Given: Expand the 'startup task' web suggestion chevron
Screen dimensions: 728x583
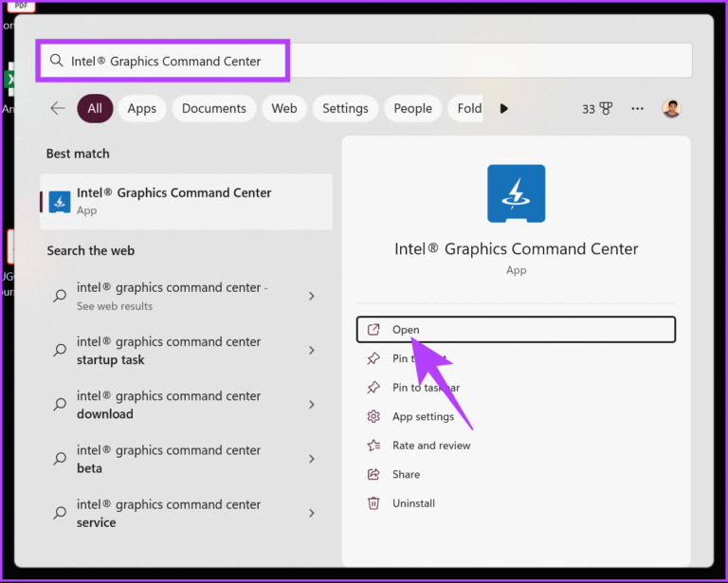Looking at the screenshot, I should (312, 351).
